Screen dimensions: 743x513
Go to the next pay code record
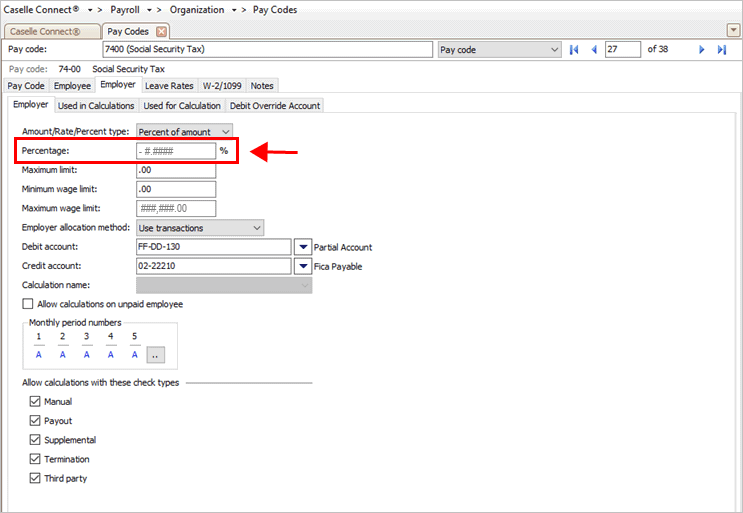(x=702, y=50)
